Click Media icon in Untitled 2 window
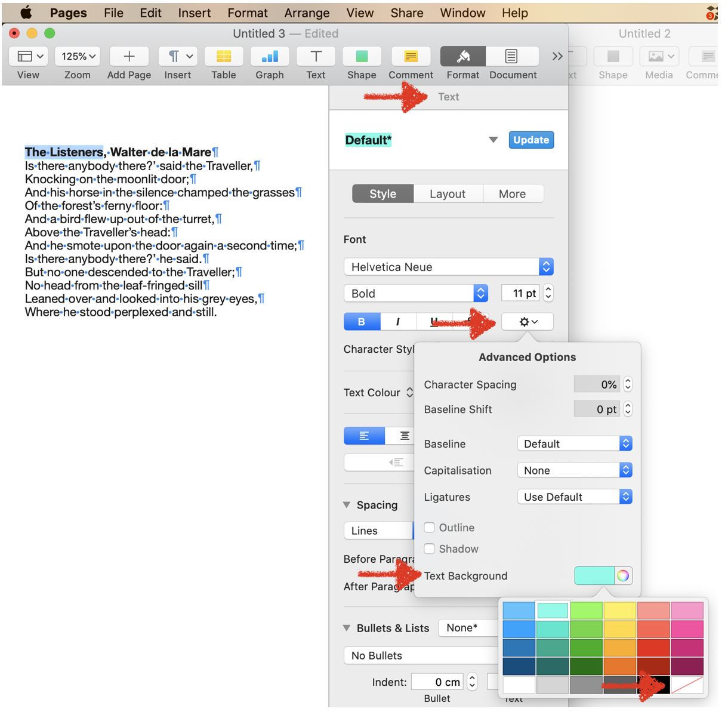This screenshot has width=728, height=715. tap(659, 56)
